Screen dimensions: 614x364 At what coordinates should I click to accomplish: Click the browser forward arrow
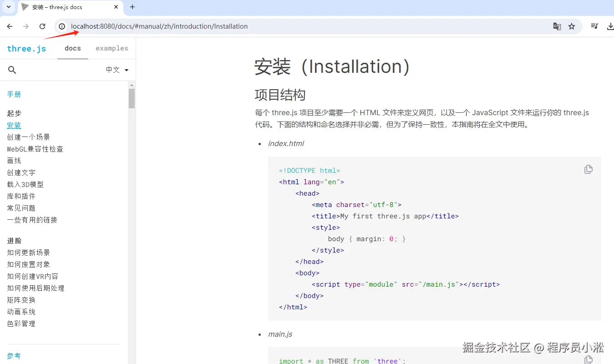pyautogui.click(x=26, y=26)
